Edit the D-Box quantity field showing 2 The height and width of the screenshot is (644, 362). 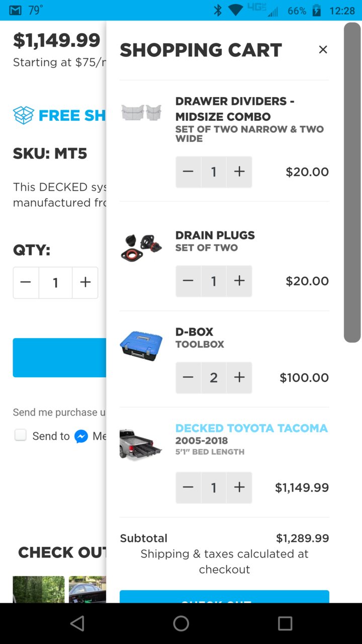click(214, 377)
